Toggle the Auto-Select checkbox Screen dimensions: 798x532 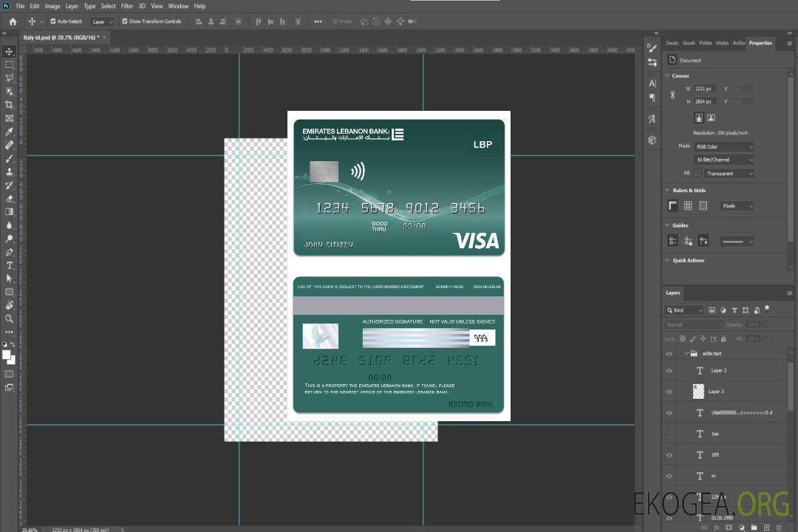point(53,21)
